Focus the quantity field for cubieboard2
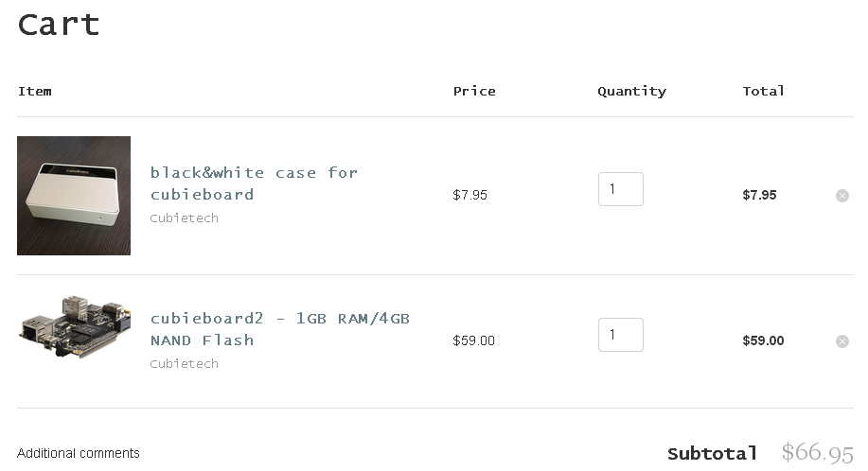The image size is (868, 471). tap(620, 335)
